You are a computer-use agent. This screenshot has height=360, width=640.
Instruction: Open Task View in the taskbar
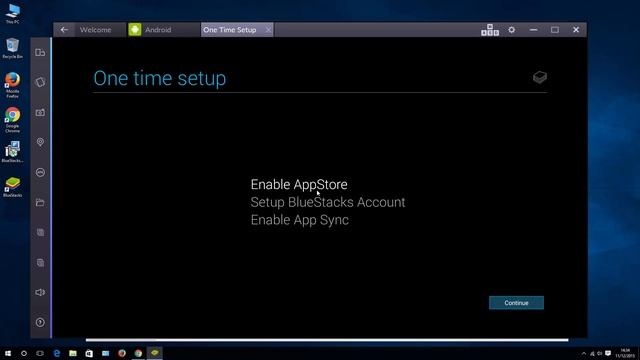pyautogui.click(x=40, y=353)
